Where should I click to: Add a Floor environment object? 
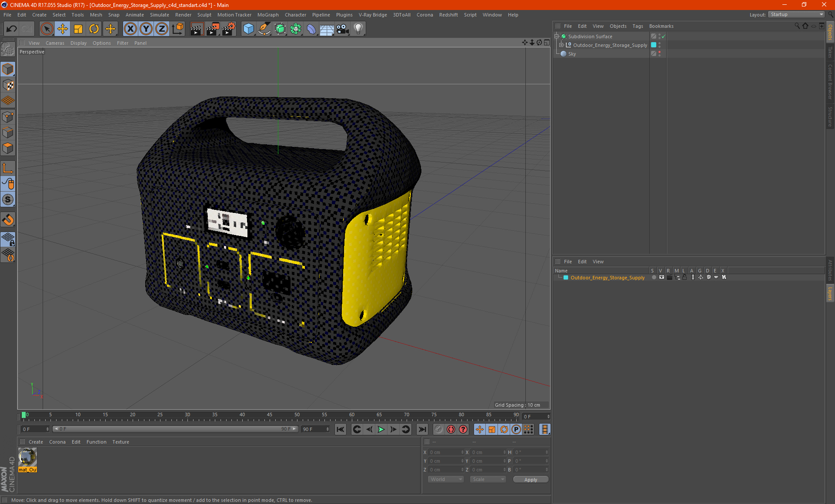coord(327,29)
